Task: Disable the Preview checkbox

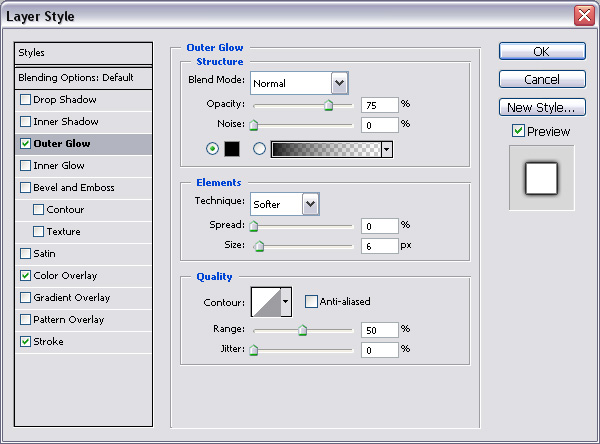Action: [x=518, y=131]
